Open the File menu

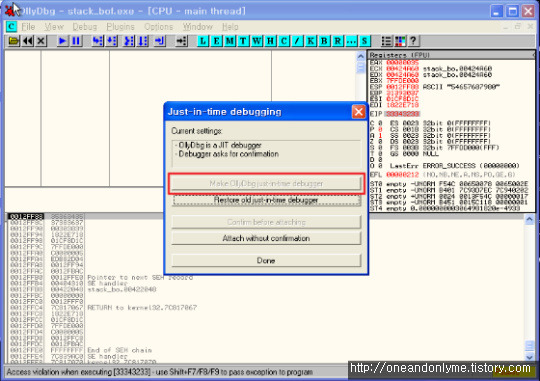pyautogui.click(x=28, y=27)
